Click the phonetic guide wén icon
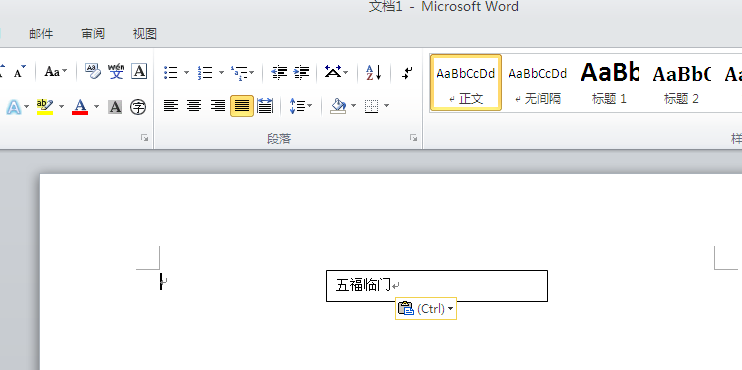 point(116,71)
